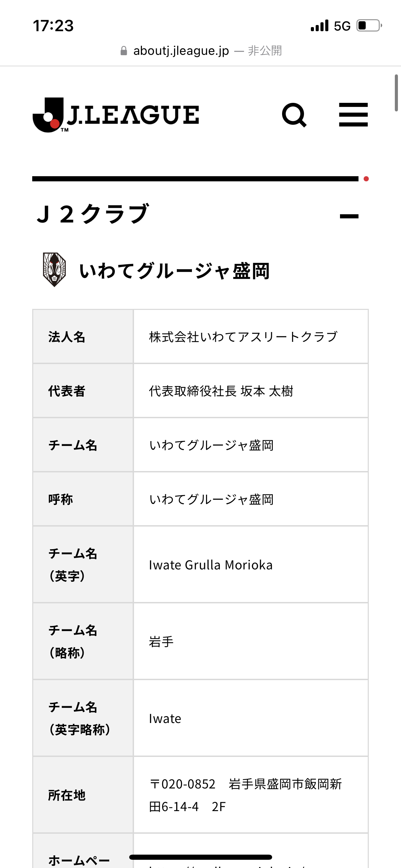Tap the lock icon in address bar
This screenshot has width=401, height=868.
tap(124, 51)
